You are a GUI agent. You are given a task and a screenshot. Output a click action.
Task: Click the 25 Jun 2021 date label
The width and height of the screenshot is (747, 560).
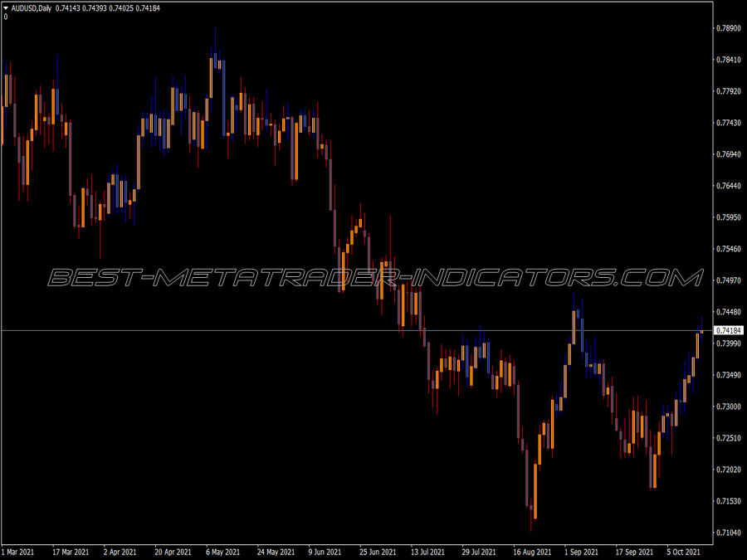click(378, 552)
